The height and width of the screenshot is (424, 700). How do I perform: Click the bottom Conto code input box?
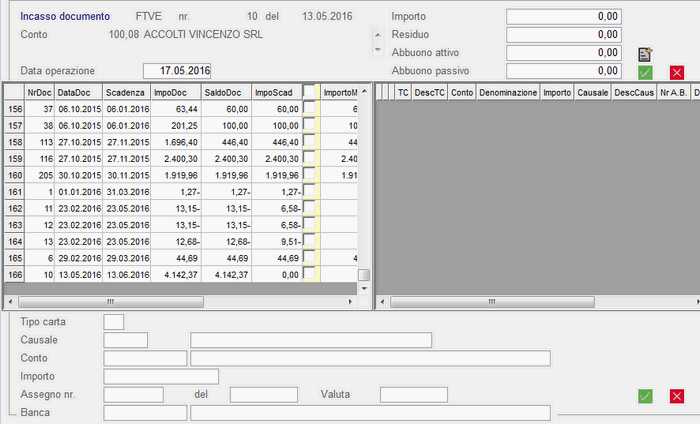[x=145, y=358]
